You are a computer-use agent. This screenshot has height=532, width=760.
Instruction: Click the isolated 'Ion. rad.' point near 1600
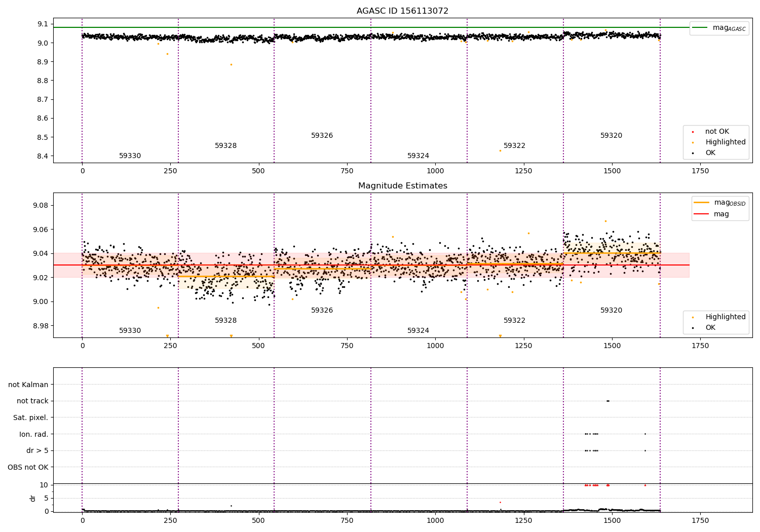coord(645,434)
